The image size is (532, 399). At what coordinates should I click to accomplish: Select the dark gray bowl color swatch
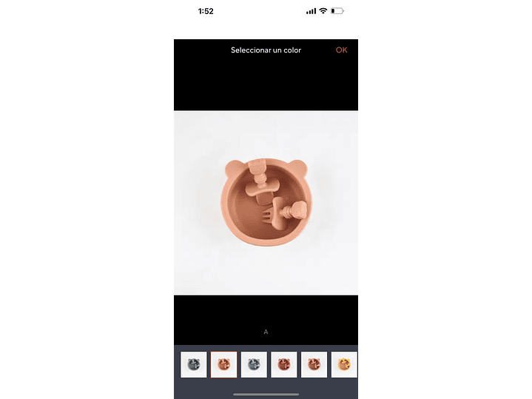coord(194,364)
